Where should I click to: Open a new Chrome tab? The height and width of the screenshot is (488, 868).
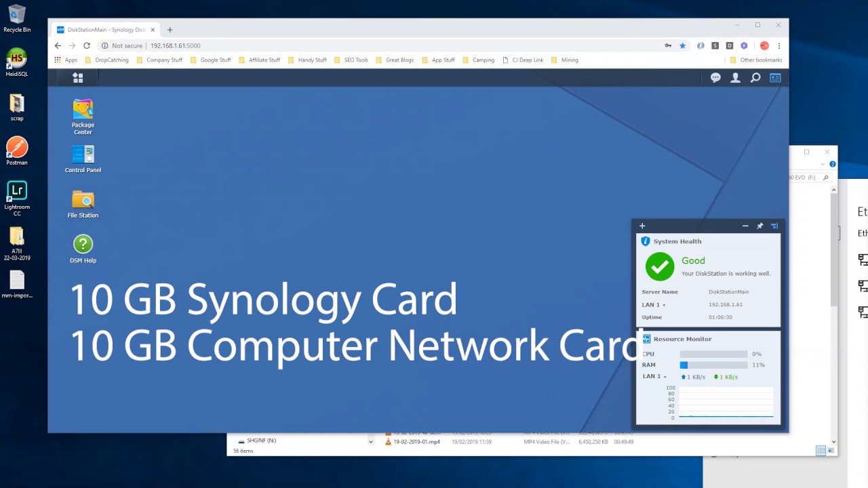[170, 30]
